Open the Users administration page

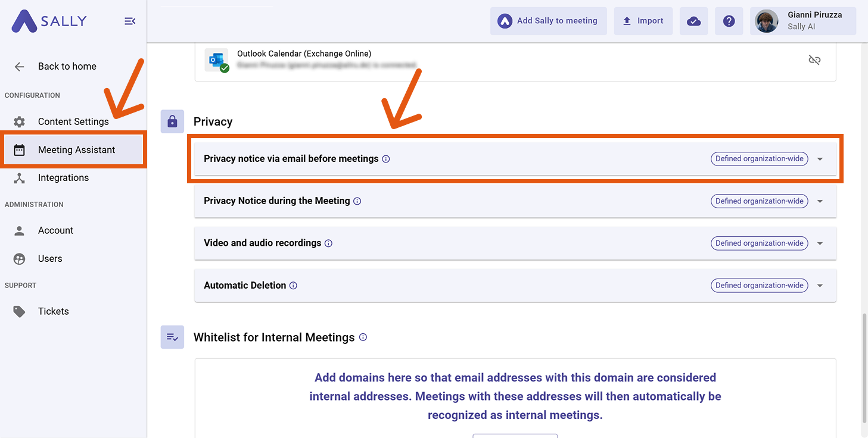50,259
